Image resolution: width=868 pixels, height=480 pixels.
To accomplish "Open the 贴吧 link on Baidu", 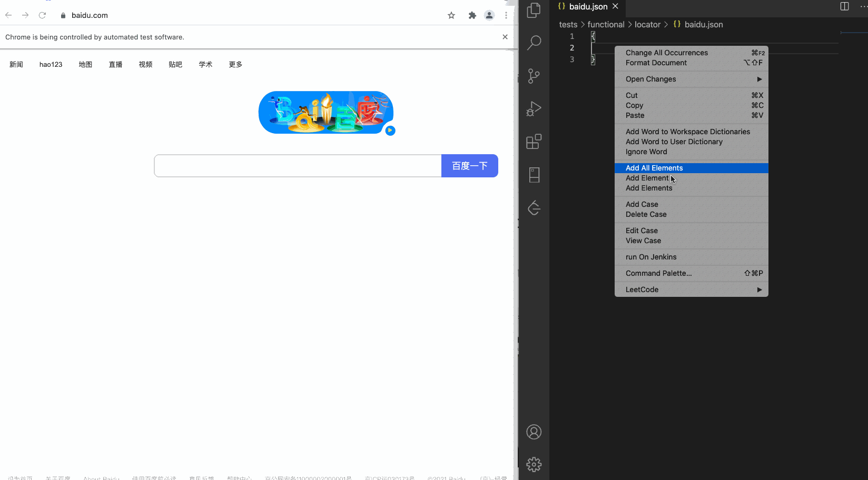I will 175,64.
